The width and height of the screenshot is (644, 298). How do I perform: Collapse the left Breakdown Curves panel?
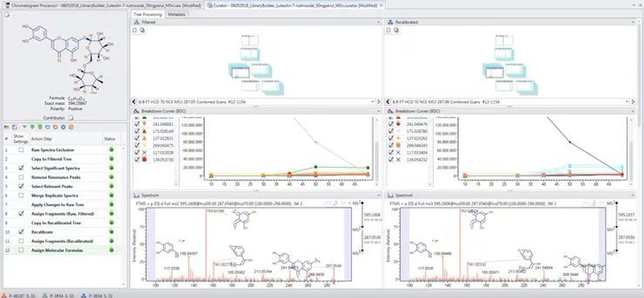pos(378,112)
